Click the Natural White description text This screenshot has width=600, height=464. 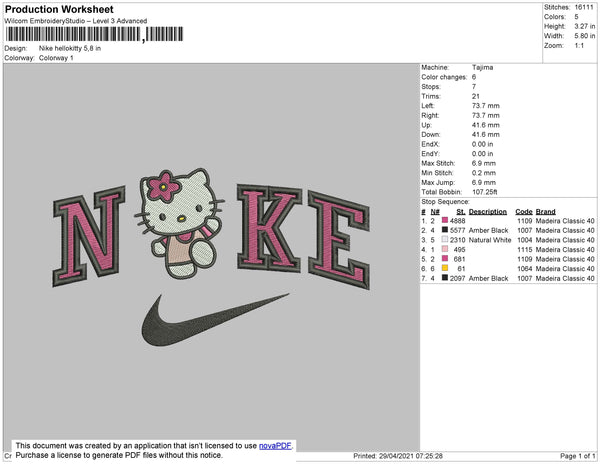tap(490, 240)
